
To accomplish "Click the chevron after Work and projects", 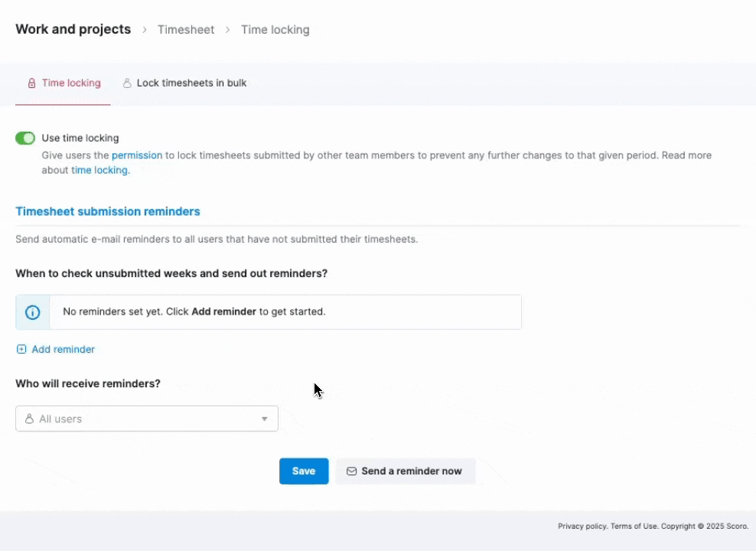I will pos(144,30).
